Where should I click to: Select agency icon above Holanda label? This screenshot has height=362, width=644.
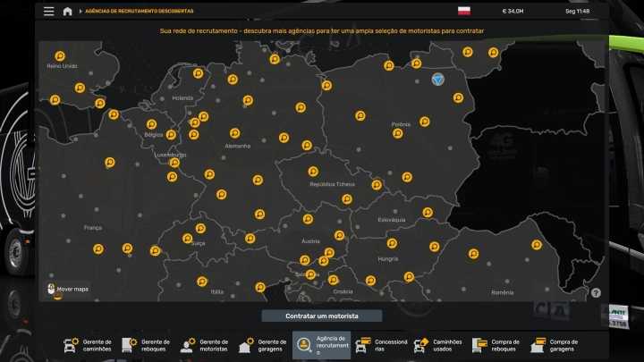pyautogui.click(x=199, y=73)
